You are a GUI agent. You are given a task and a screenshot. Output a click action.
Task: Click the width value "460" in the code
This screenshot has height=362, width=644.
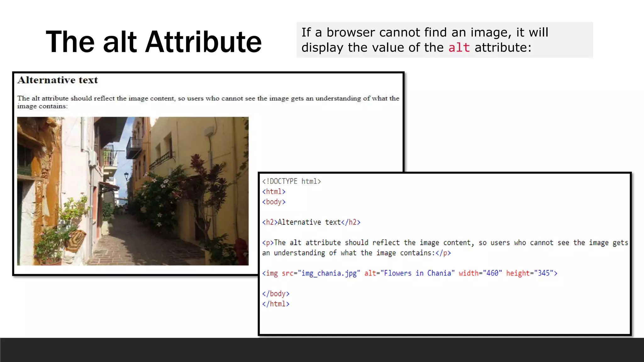492,273
